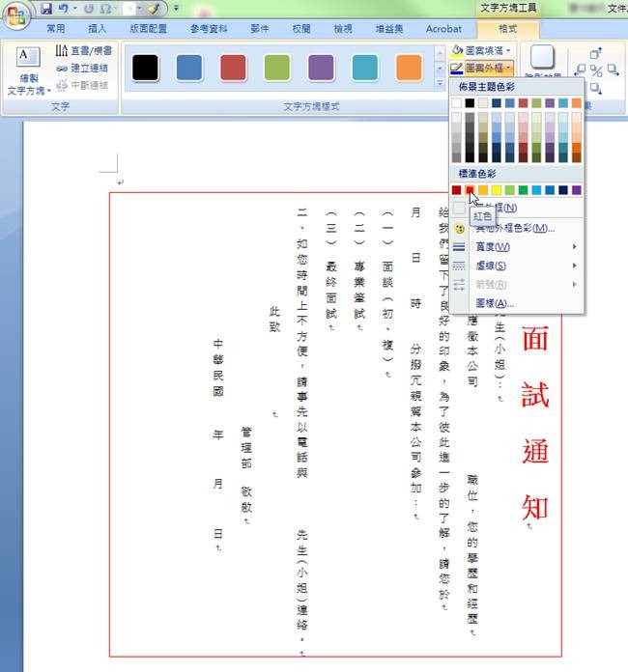Viewport: 628px width, 672px height.
Task: Click the 管理部 敬啟 line in document
Action: pyautogui.click(x=246, y=469)
